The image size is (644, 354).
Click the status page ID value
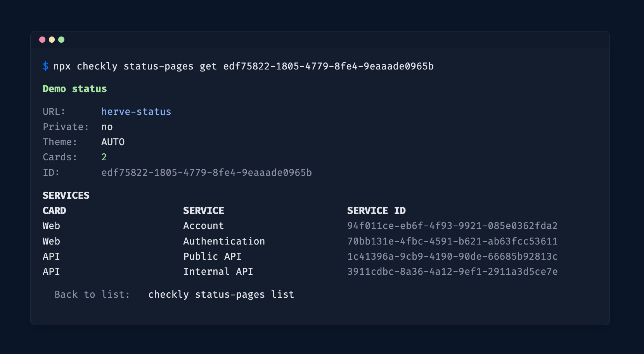[x=206, y=172]
